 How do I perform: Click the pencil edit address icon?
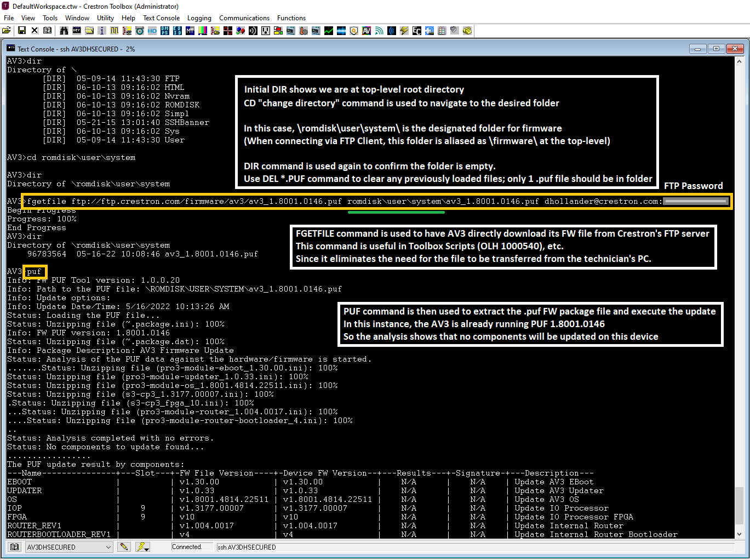(124, 547)
